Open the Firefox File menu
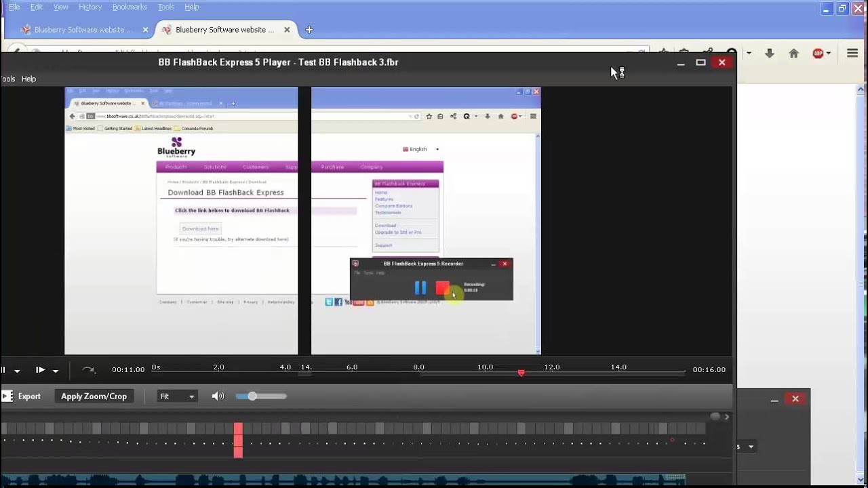The width and height of the screenshot is (868, 488). pyautogui.click(x=14, y=7)
